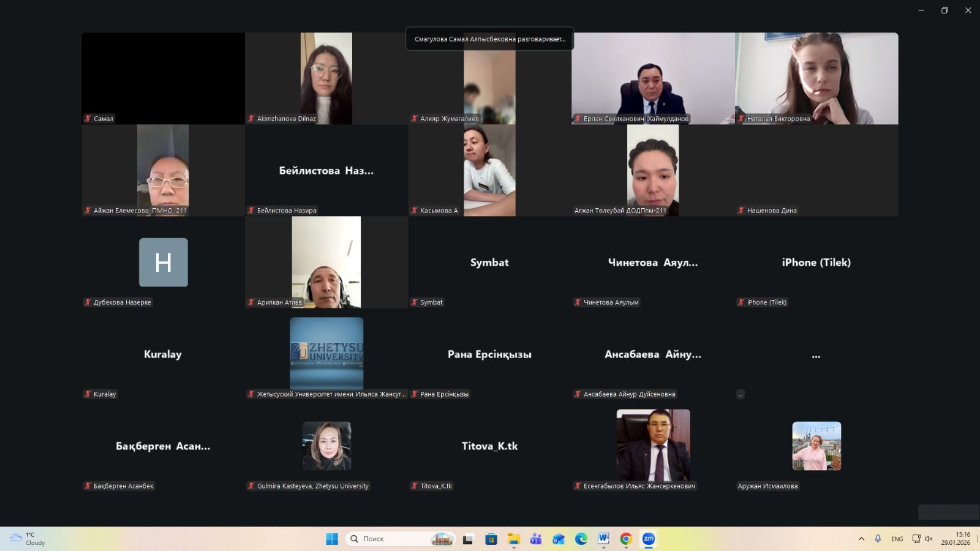Open the Zoom app in the taskbar
980x551 pixels.
click(648, 539)
